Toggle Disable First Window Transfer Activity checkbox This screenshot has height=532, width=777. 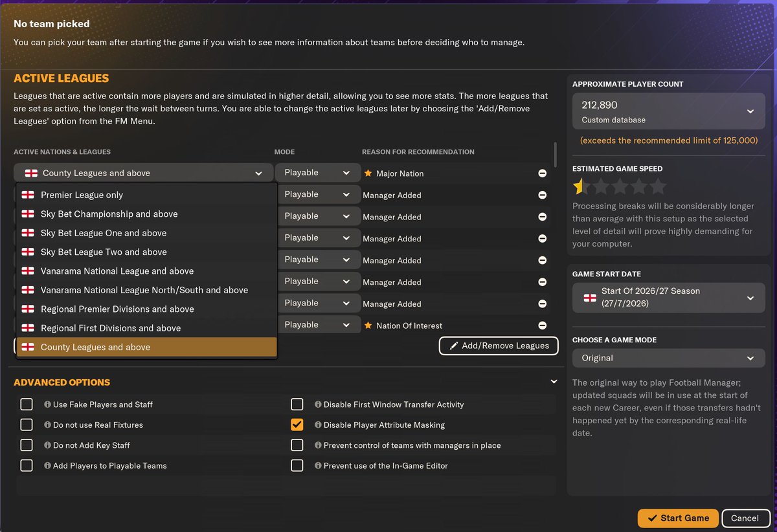(297, 405)
